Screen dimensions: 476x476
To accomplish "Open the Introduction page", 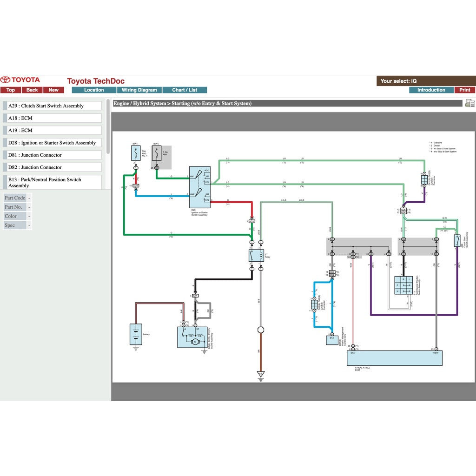I will pos(431,90).
